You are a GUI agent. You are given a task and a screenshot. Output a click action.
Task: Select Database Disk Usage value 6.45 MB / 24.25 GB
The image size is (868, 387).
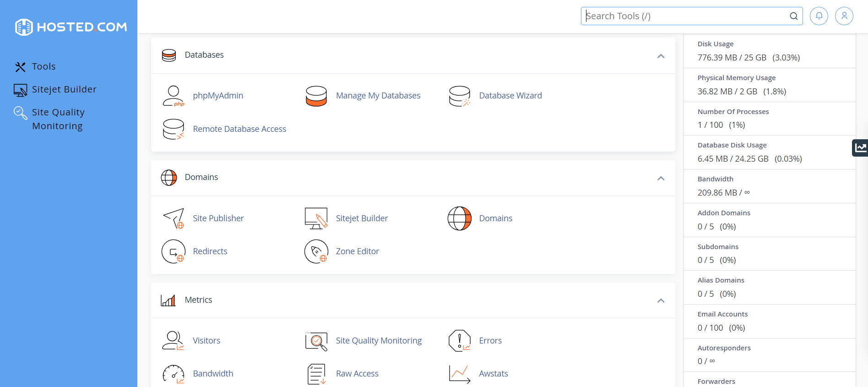coord(733,159)
